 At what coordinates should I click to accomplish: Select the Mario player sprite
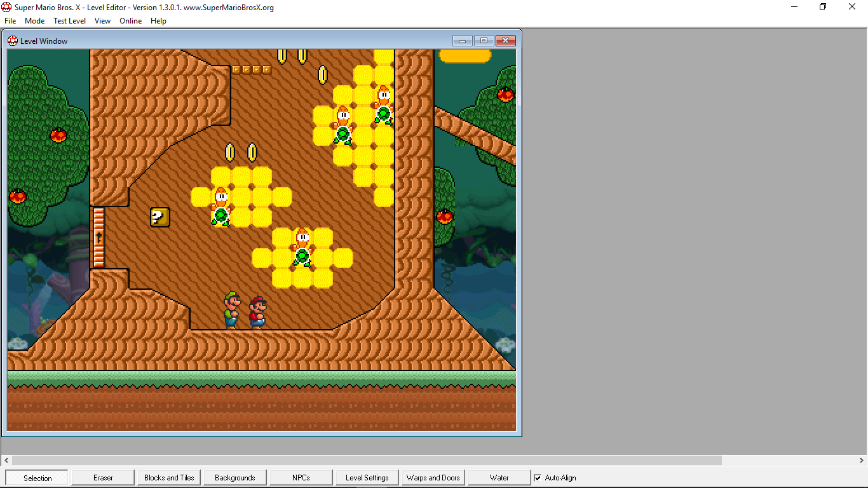(x=257, y=313)
